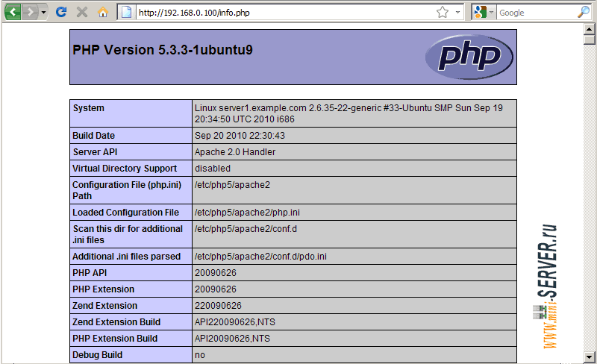
Task: Click the Google search engine icon
Action: point(480,12)
